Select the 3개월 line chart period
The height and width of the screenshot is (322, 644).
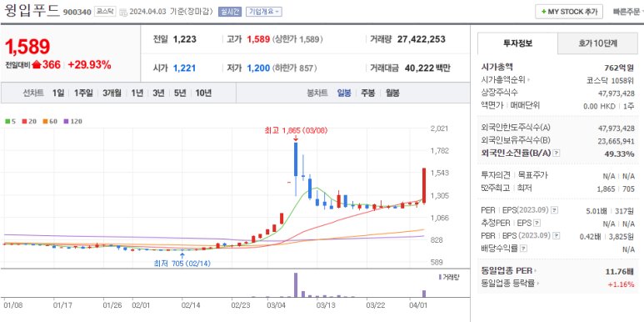(112, 93)
